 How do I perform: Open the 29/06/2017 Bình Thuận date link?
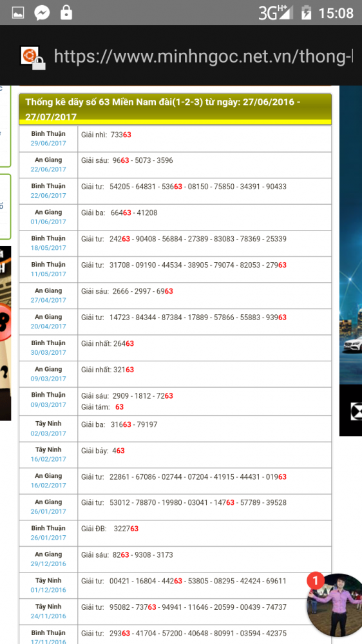coord(48,144)
